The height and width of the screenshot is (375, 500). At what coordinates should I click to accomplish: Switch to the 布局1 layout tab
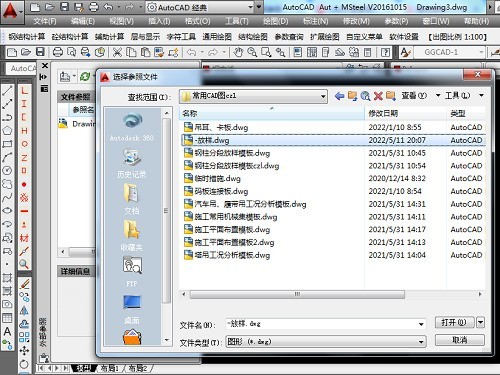[x=110, y=368]
